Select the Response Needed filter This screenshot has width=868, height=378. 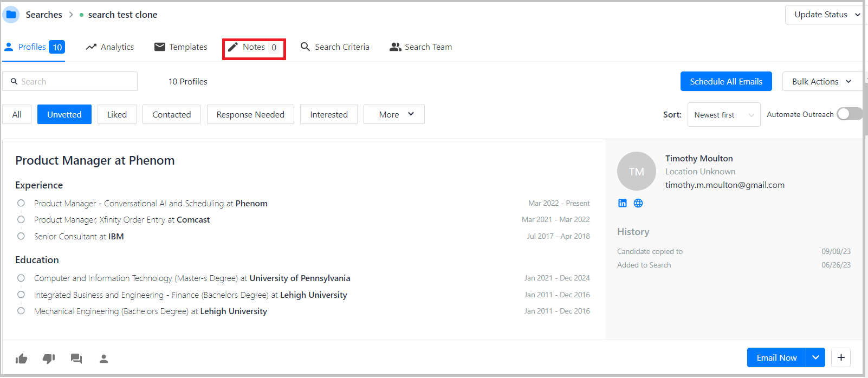pyautogui.click(x=250, y=114)
